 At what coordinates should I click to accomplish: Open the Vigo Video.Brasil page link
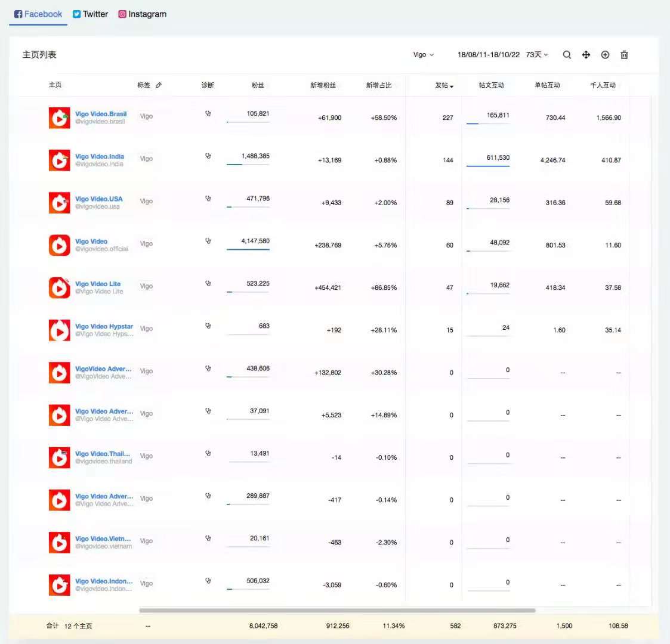pos(101,114)
